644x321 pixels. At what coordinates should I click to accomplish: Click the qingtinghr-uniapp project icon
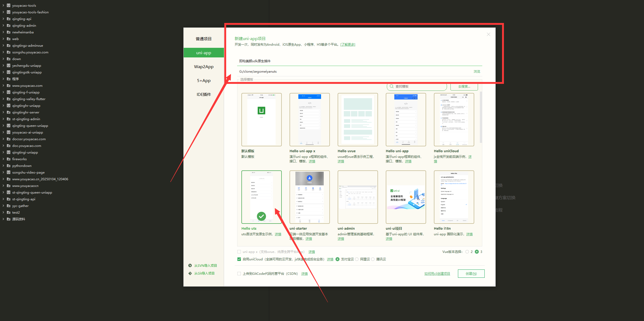[x=9, y=105]
